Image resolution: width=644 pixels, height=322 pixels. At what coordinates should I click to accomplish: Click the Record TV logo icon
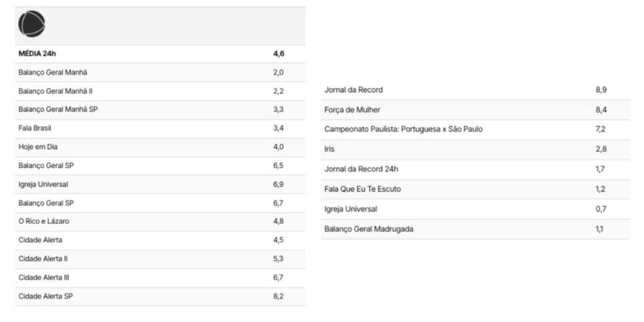tap(32, 25)
